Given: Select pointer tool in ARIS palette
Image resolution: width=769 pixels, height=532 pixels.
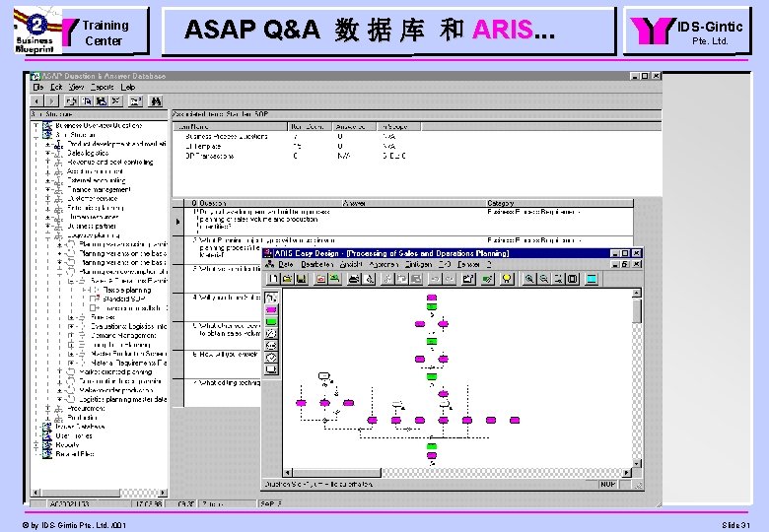Looking at the screenshot, I should click(271, 298).
